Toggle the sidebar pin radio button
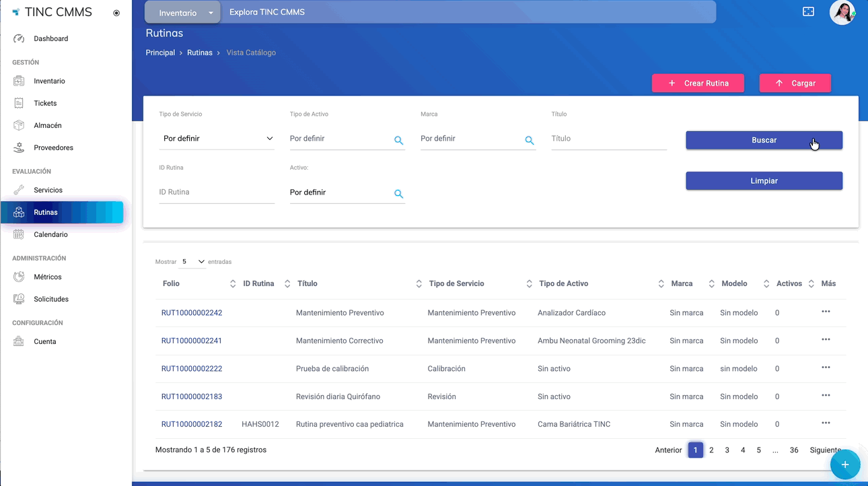The image size is (868, 486). point(116,13)
